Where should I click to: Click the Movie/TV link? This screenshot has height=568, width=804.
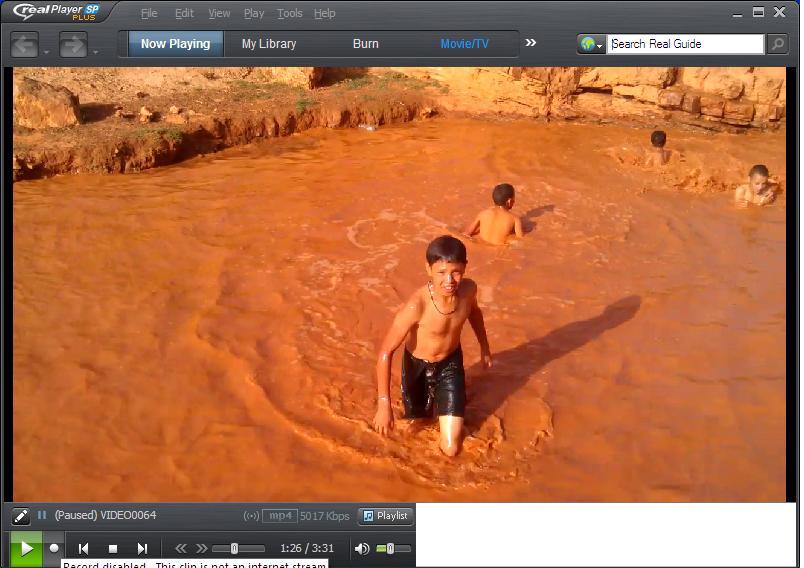click(465, 44)
